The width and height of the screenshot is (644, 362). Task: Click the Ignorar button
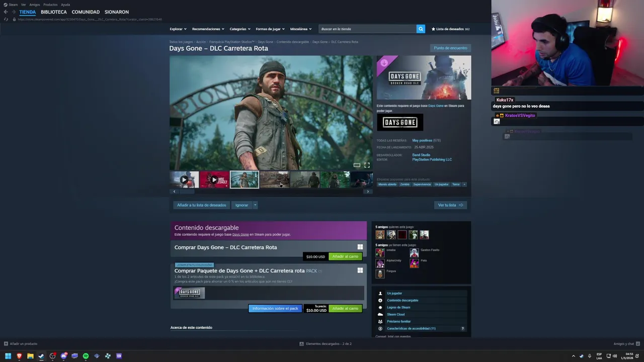(242, 205)
